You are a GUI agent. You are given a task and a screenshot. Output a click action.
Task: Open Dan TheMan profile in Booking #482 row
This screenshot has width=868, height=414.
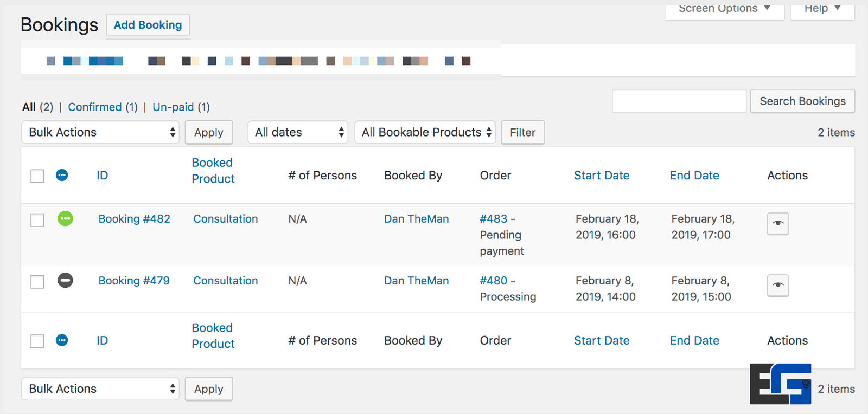417,219
